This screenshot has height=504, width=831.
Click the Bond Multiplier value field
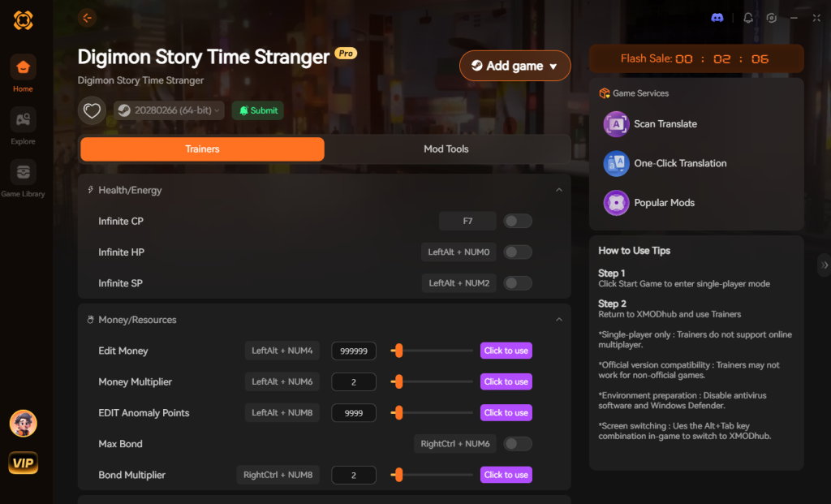click(354, 475)
